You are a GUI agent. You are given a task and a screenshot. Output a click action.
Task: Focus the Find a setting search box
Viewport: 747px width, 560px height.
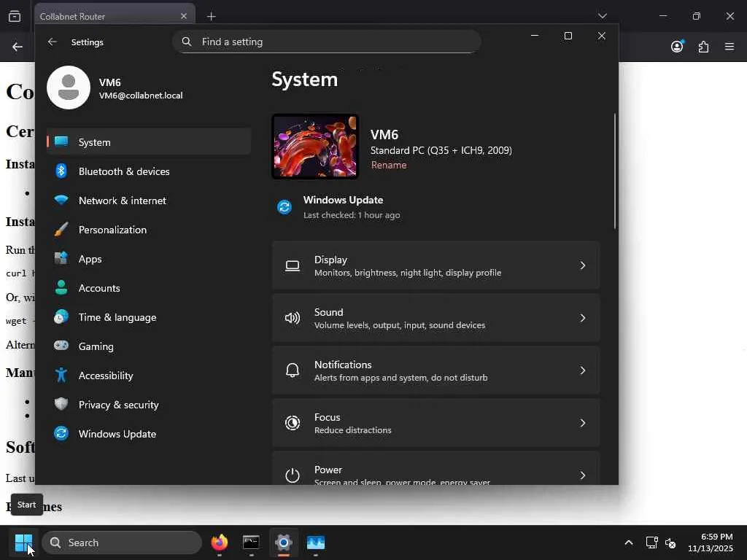(327, 42)
